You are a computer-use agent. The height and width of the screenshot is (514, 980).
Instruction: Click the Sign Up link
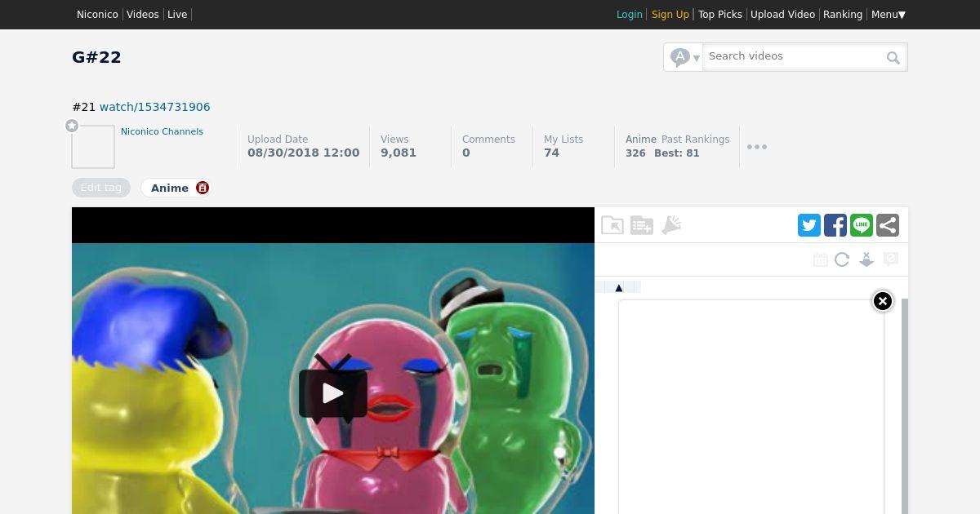pos(670,15)
